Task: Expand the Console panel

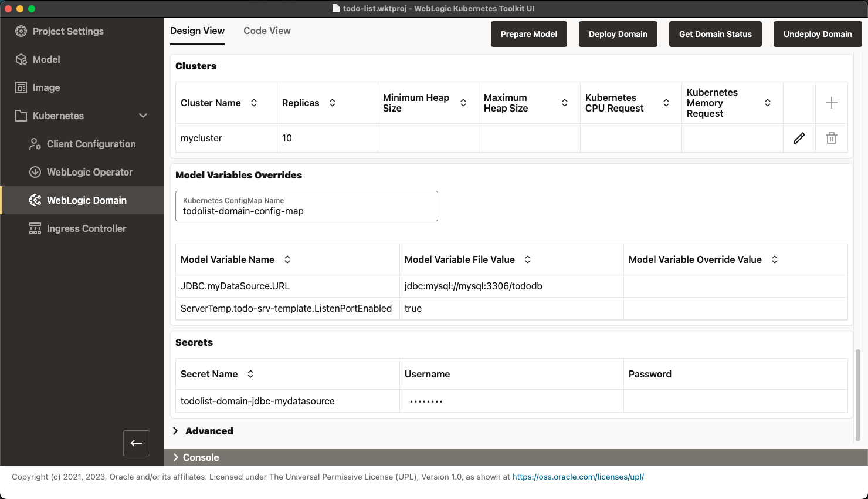Action: 196,457
